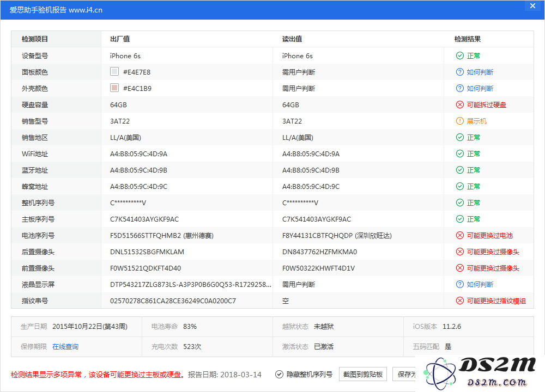Screen dimensions: 545x392
Task: Click the 可能更换过电池 result text
Action: point(489,235)
